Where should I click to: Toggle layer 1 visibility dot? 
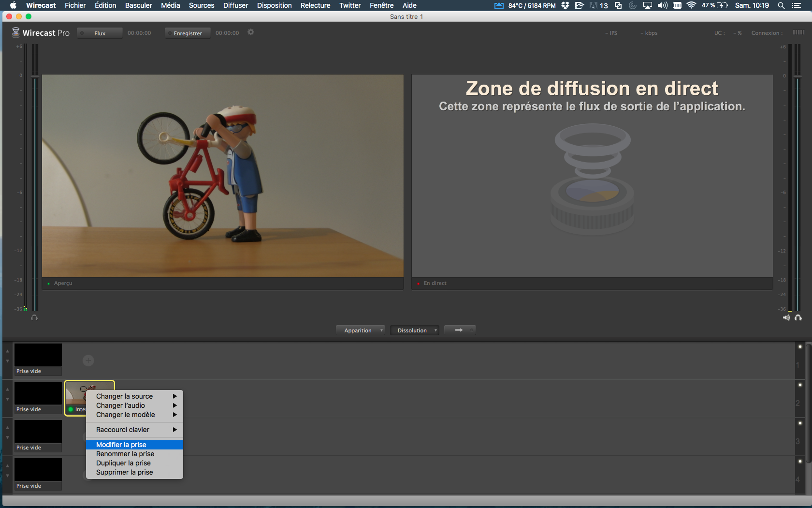coord(800,346)
